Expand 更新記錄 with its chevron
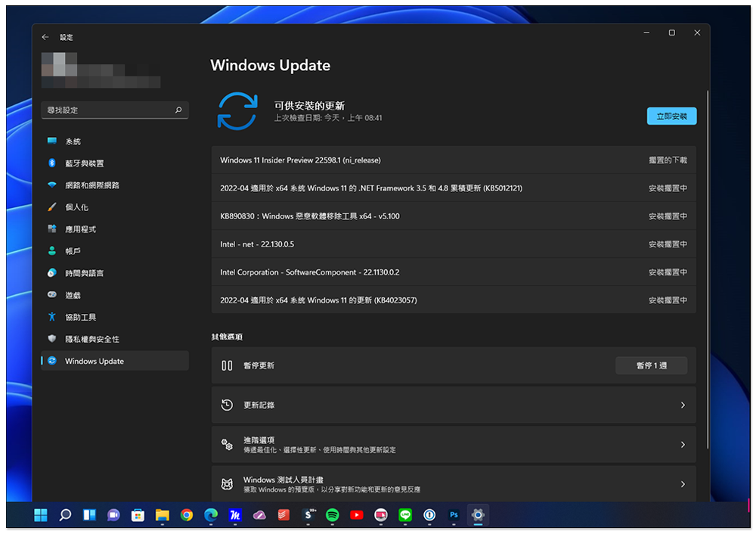 tap(683, 405)
